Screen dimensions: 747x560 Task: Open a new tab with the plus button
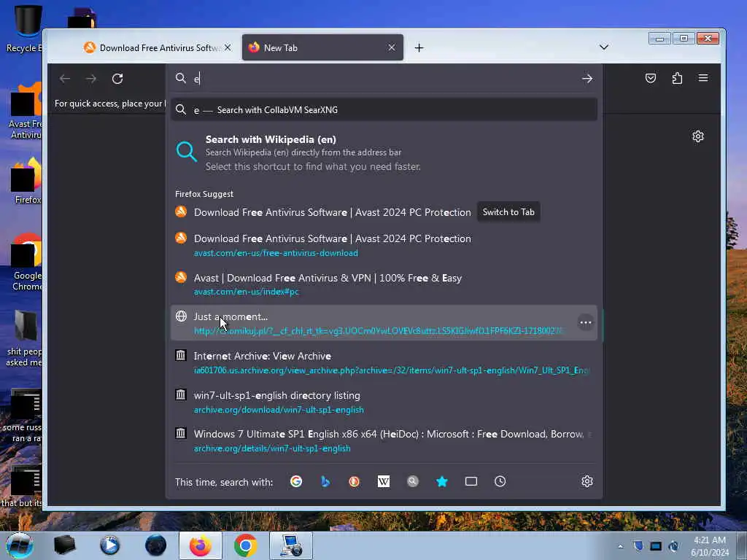point(419,47)
